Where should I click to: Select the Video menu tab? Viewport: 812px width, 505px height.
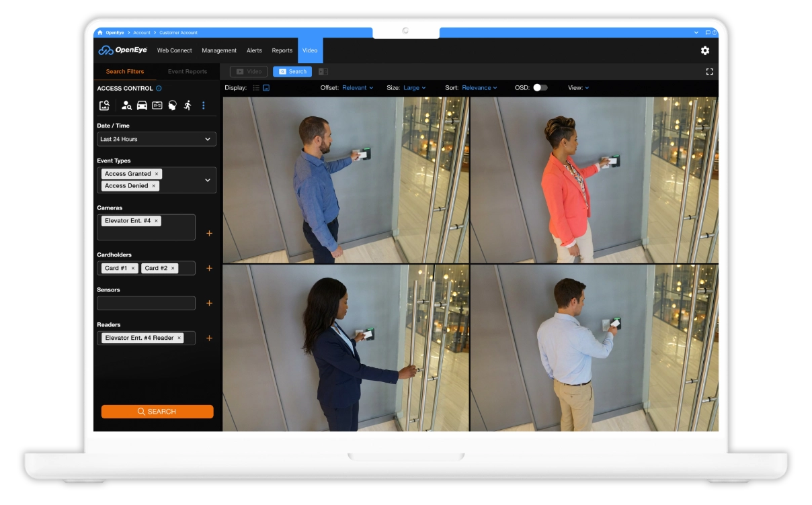coord(310,50)
